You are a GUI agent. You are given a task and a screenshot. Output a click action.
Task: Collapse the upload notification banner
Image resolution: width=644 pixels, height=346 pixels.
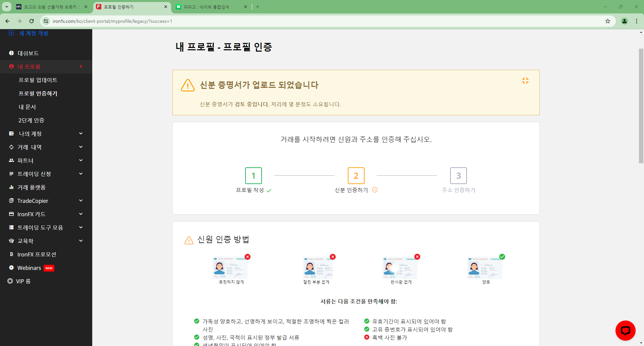[x=526, y=80]
